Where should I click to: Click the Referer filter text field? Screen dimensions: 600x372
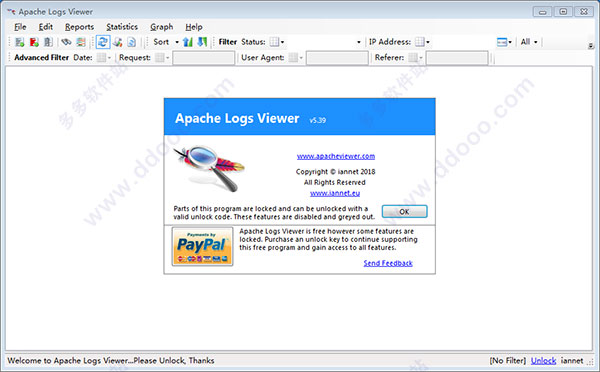click(x=457, y=58)
